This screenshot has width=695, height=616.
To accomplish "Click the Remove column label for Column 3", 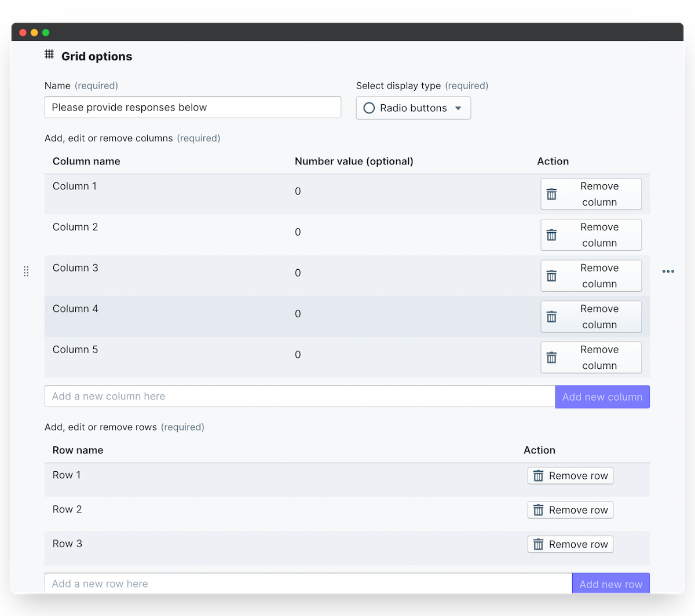I will point(599,276).
